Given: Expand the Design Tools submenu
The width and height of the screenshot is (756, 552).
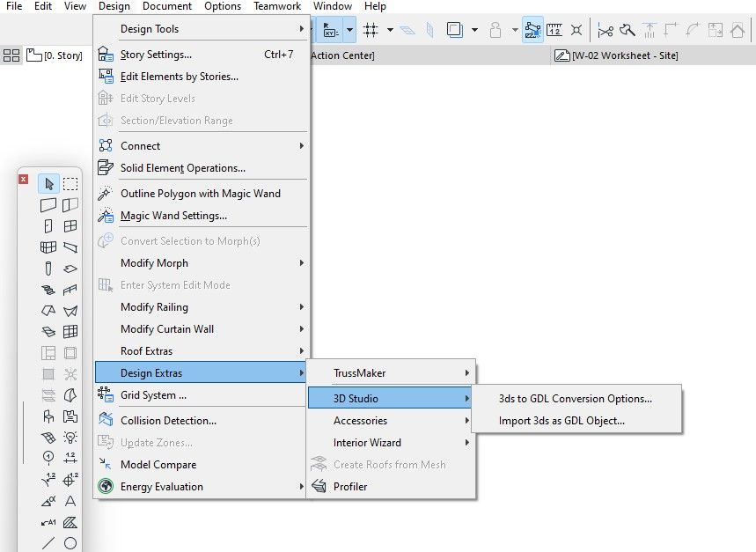Looking at the screenshot, I should point(201,29).
